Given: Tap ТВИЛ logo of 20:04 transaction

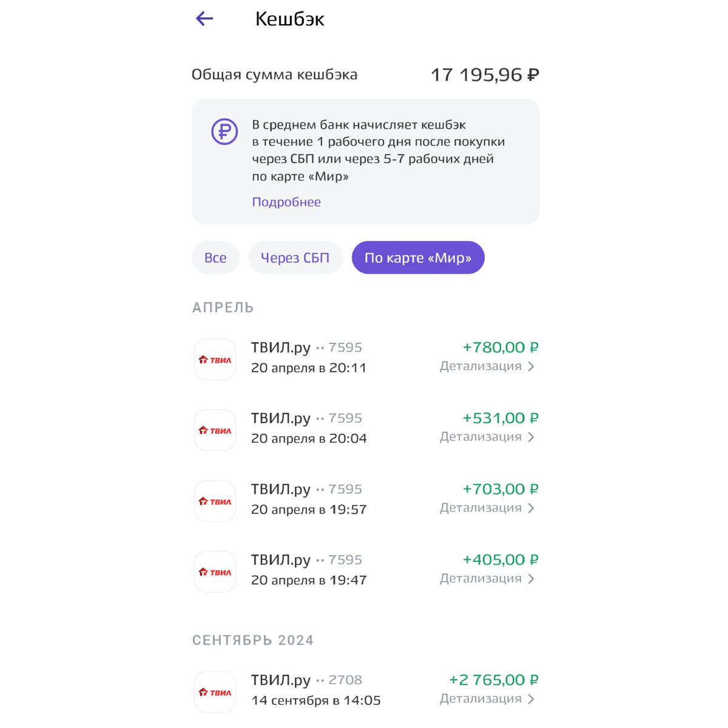Looking at the screenshot, I should [x=215, y=430].
